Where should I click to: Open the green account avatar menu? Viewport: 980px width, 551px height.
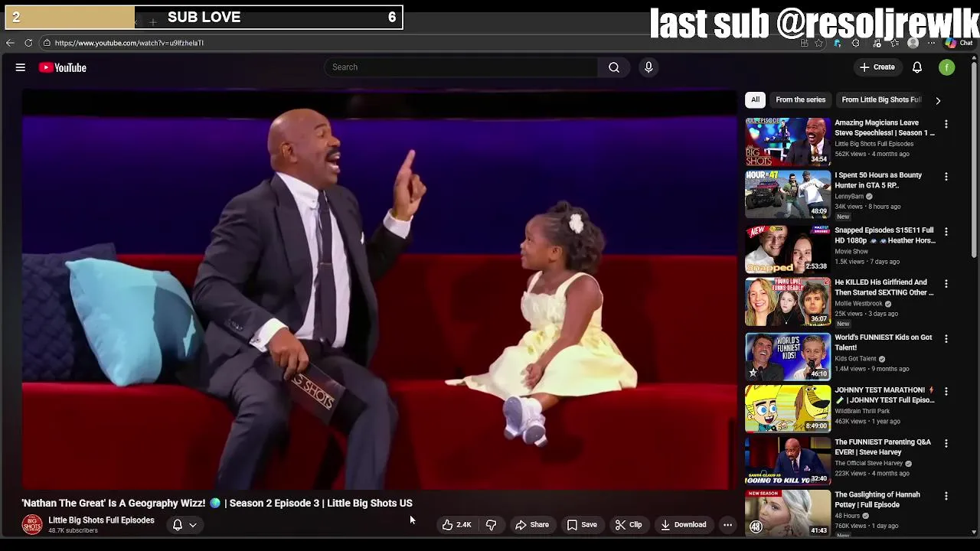[947, 67]
